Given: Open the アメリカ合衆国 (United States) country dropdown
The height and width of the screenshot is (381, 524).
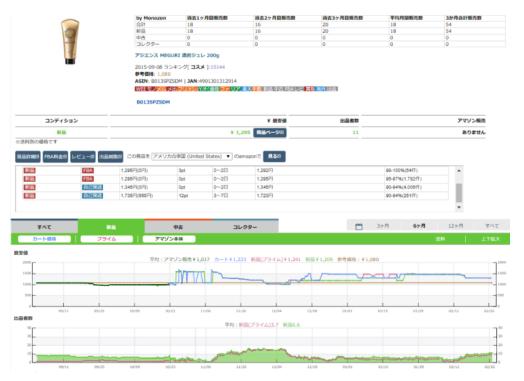Looking at the screenshot, I should tap(192, 156).
